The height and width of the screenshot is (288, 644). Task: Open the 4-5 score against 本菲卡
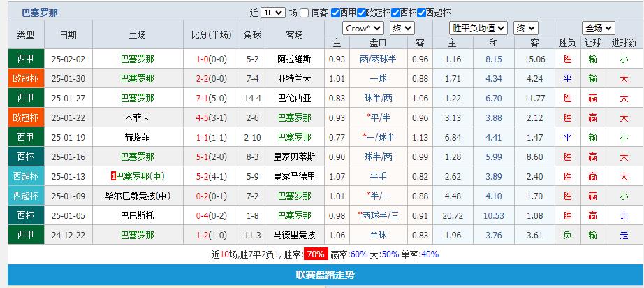(202, 117)
